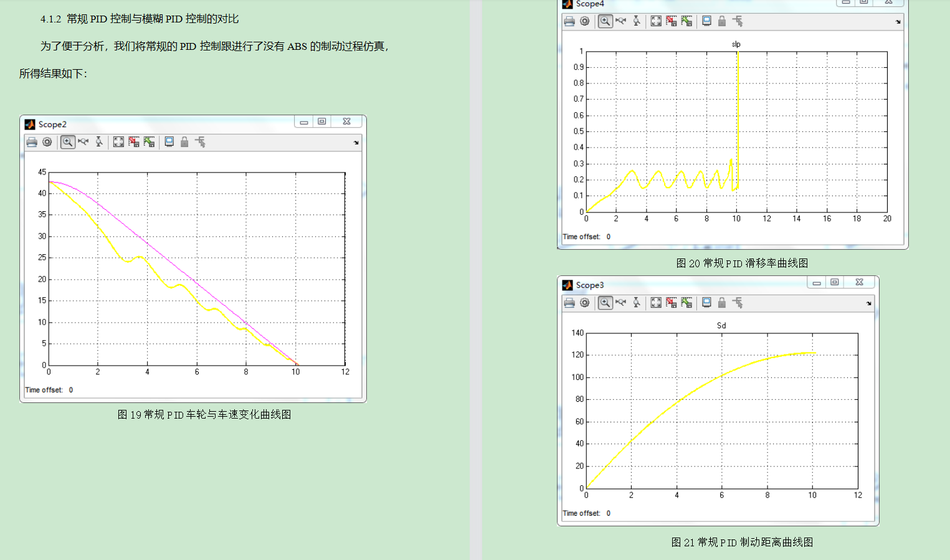Viewport: 950px width, 560px height.
Task: Save current axes settings in Scope2
Action: click(134, 142)
